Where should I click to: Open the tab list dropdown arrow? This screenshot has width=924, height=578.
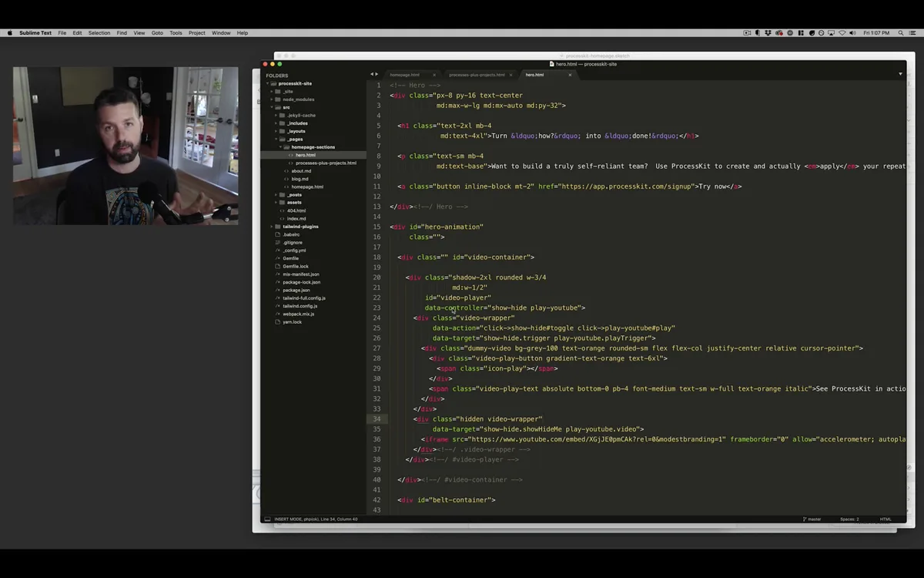pos(900,74)
